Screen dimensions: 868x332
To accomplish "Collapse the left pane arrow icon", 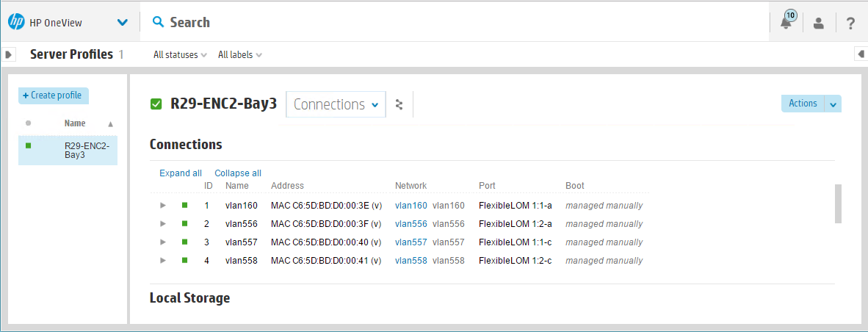I will [9, 54].
